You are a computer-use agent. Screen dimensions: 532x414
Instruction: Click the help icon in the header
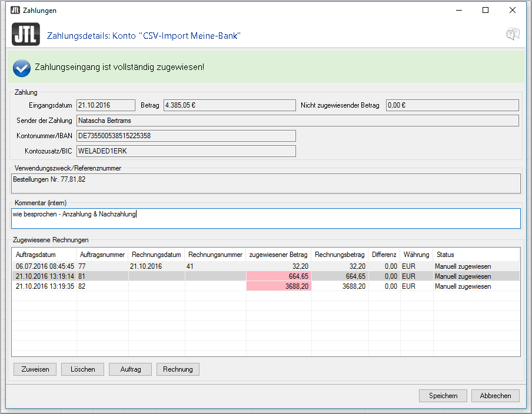513,34
